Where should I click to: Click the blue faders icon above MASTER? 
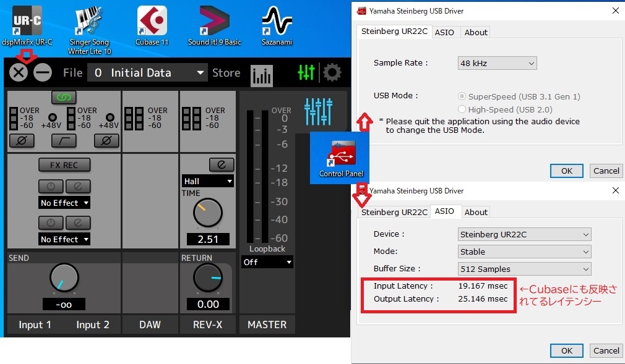pyautogui.click(x=318, y=111)
